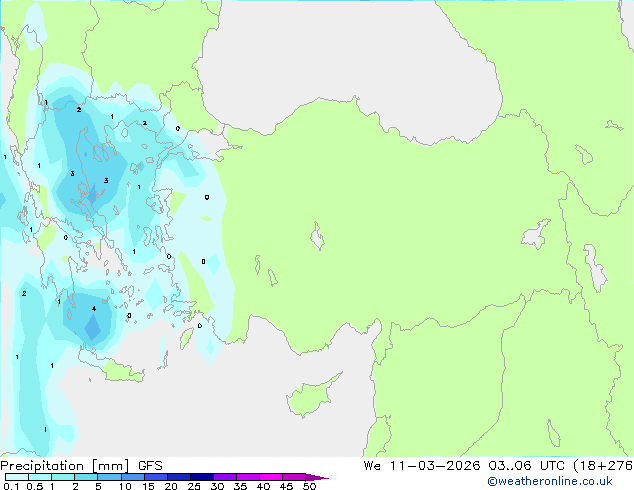The image size is (634, 490).
Task: Click the '20' legend label
Action: (171, 486)
